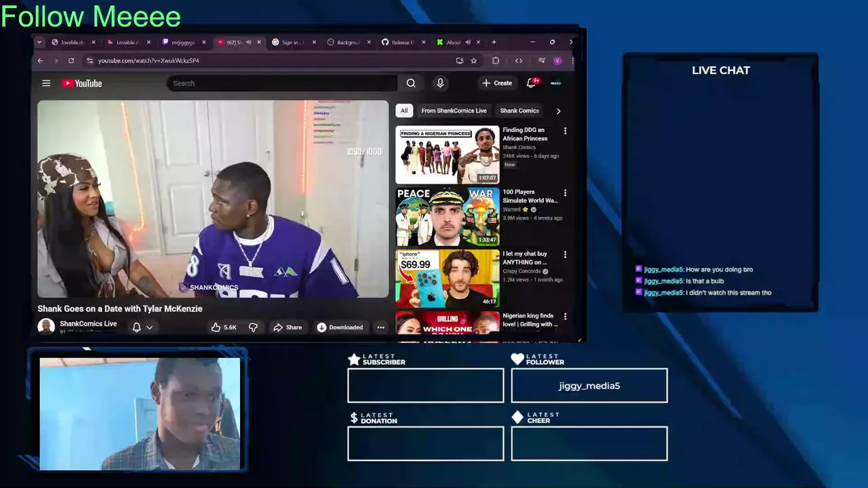This screenshot has width=868, height=488.
Task: Open options for Finding DDG video
Action: click(x=565, y=131)
